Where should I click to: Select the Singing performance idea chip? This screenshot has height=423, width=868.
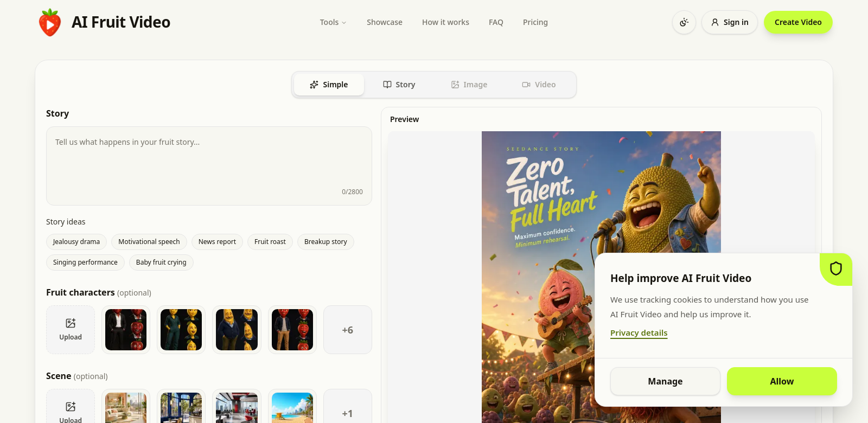(x=85, y=262)
